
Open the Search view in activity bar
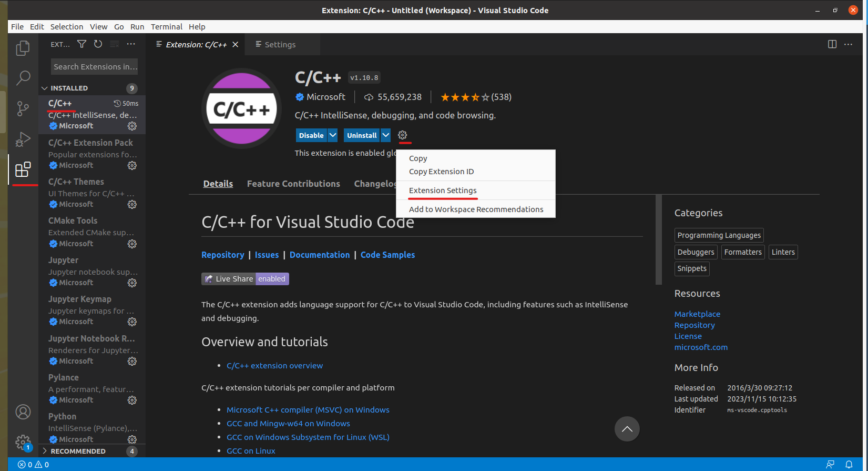coord(23,78)
